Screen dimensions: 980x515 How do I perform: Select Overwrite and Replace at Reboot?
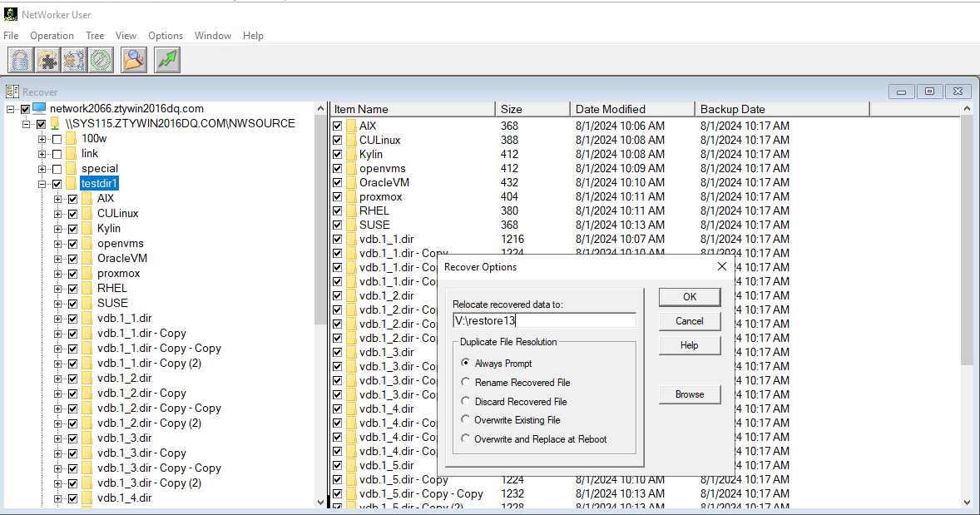tap(465, 438)
